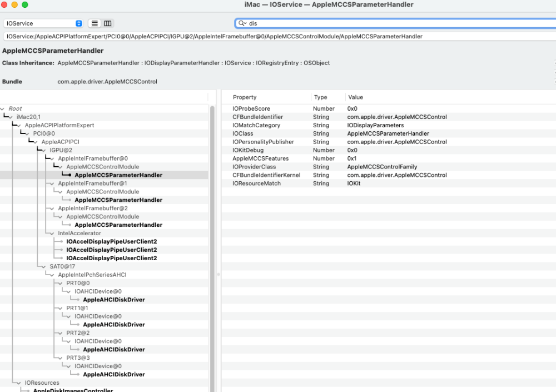Collapse the PRT1@1 node

click(61, 308)
